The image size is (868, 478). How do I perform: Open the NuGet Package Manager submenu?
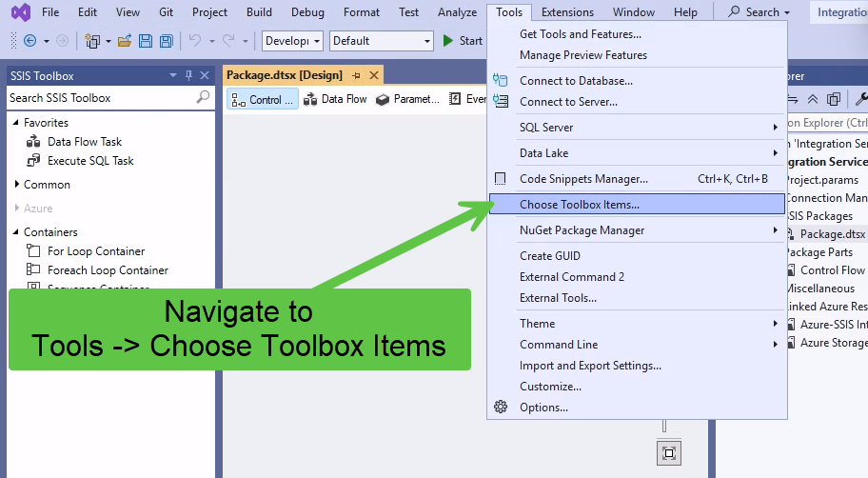(637, 230)
